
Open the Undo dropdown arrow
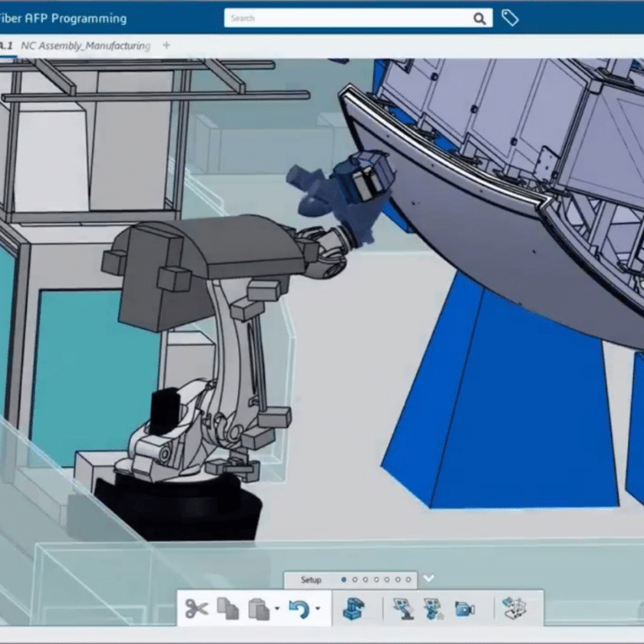(317, 610)
